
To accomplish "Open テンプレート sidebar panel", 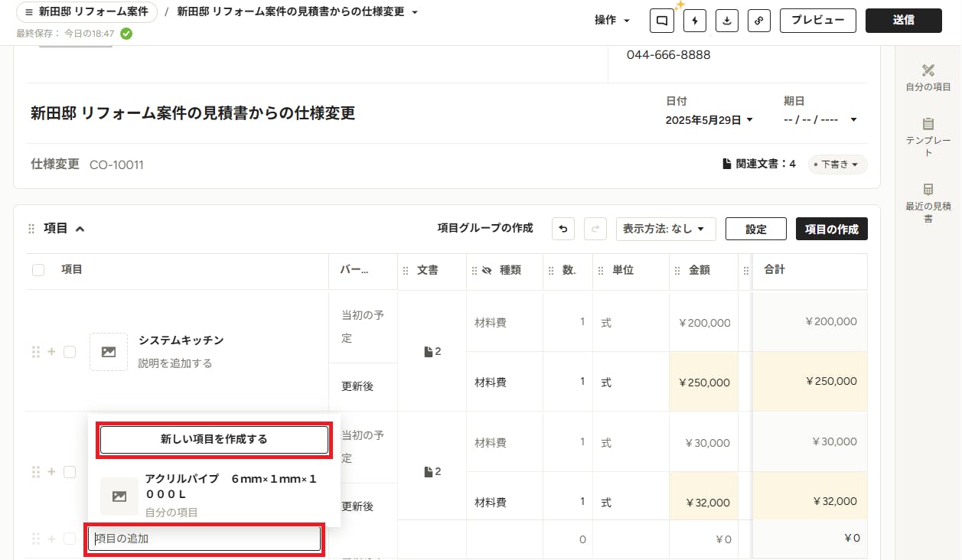I will point(928,137).
